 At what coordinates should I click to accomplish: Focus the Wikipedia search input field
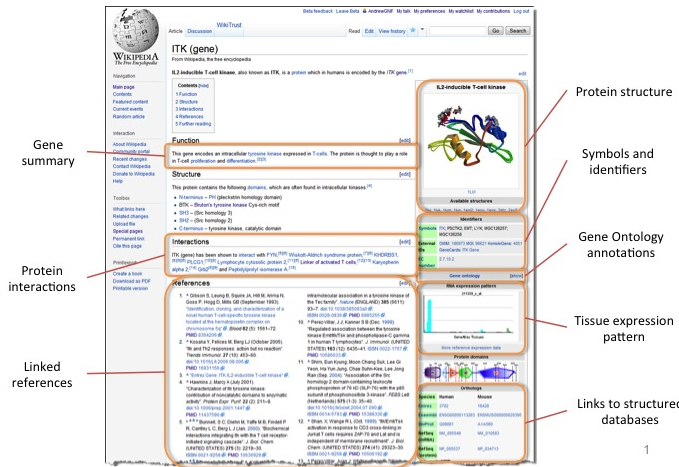coord(458,31)
